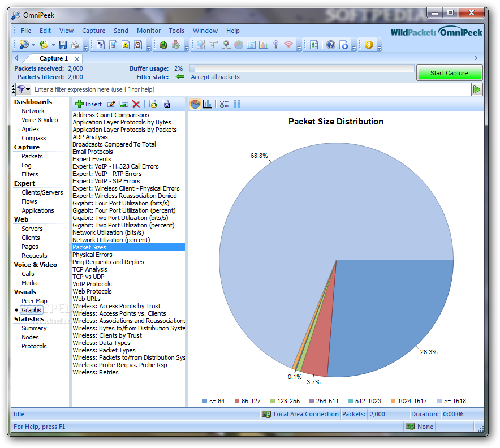Close the Capture 1 tab

click(x=77, y=59)
